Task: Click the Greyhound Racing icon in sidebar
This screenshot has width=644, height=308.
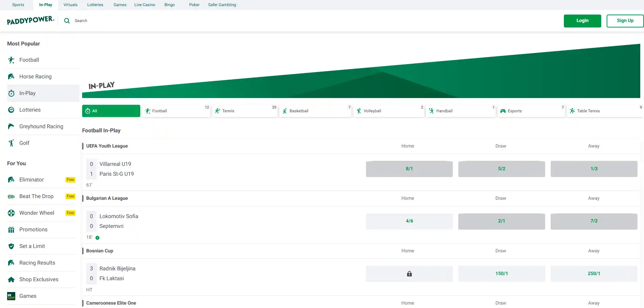Action: [11, 127]
